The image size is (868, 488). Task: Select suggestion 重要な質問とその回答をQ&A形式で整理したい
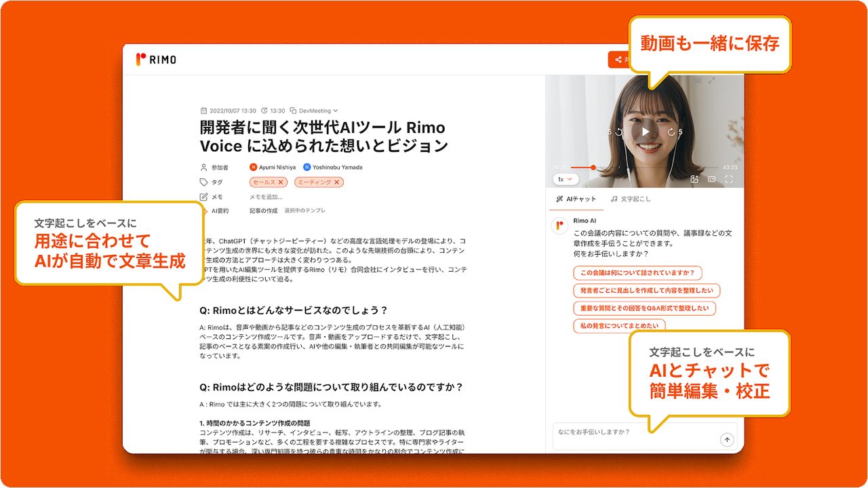coord(644,308)
